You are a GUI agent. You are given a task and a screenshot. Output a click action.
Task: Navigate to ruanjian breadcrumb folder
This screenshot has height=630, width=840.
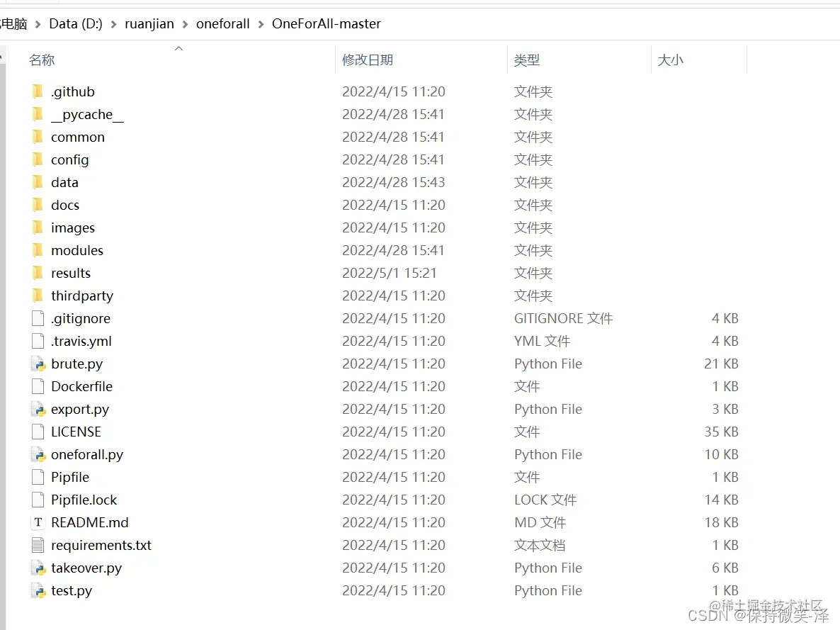pyautogui.click(x=149, y=23)
